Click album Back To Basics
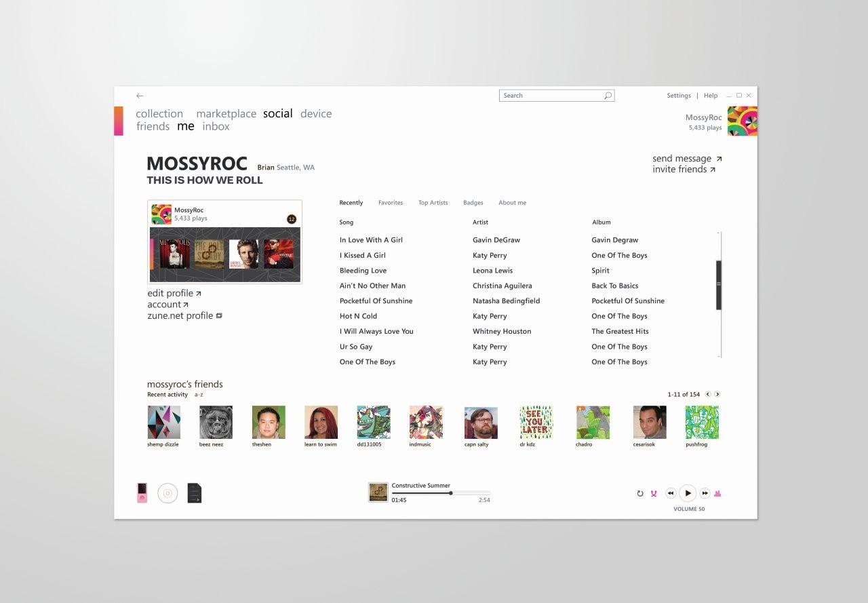868x603 pixels. [x=615, y=286]
